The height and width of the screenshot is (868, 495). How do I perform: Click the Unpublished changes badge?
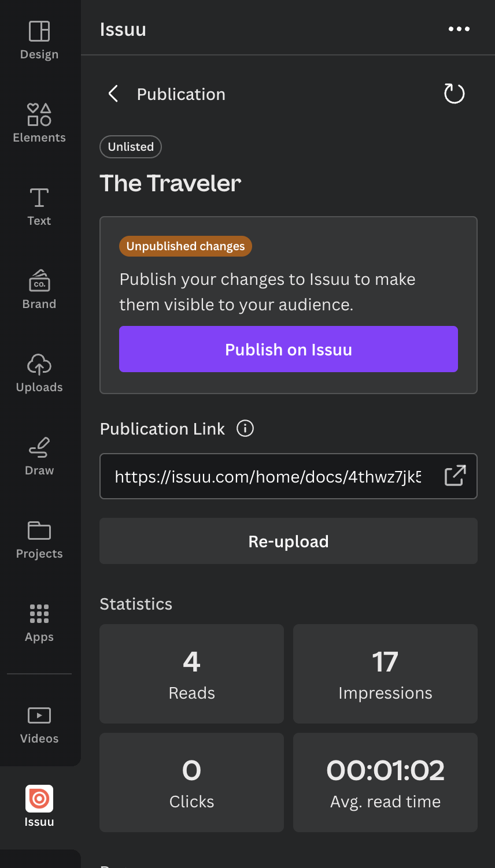[185, 246]
